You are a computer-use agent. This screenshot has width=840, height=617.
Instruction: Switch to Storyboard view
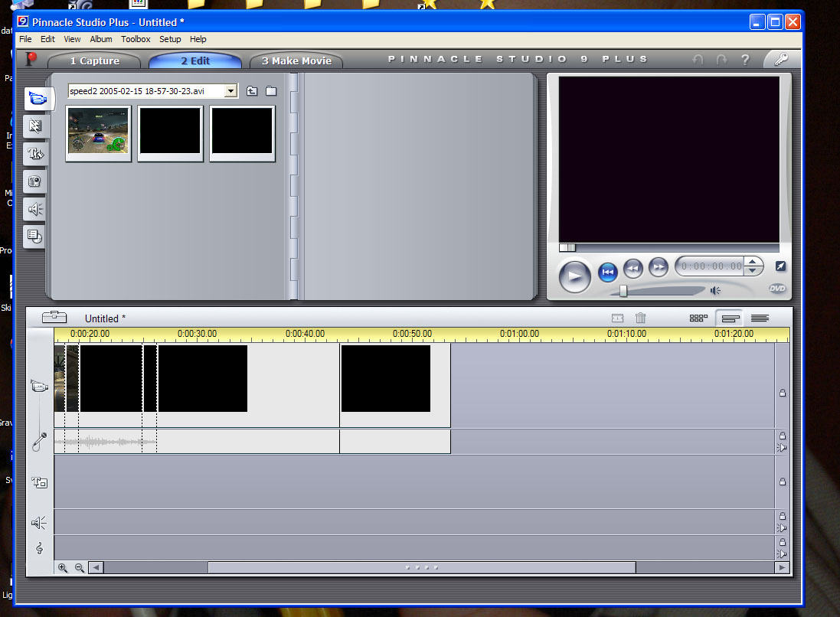(698, 318)
